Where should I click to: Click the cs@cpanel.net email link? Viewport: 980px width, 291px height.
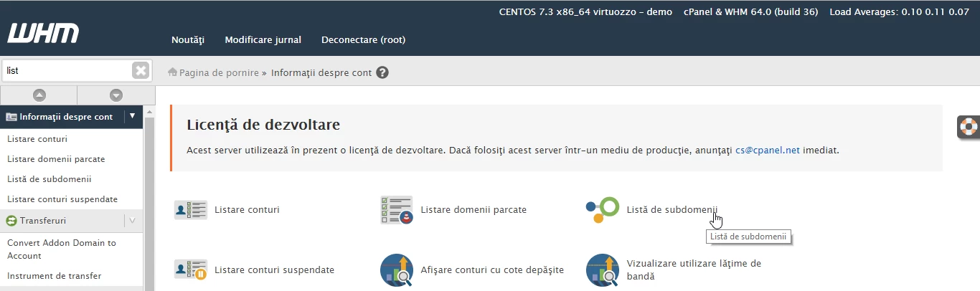click(x=767, y=151)
